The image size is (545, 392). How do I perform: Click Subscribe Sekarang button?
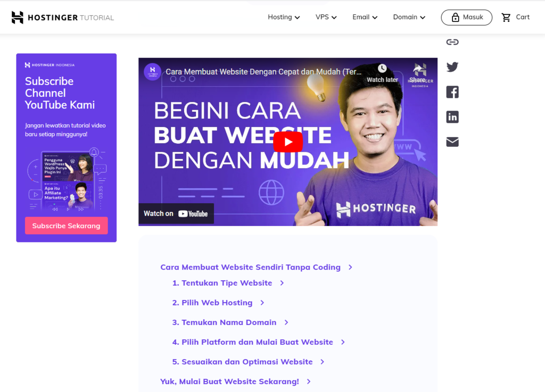click(67, 226)
